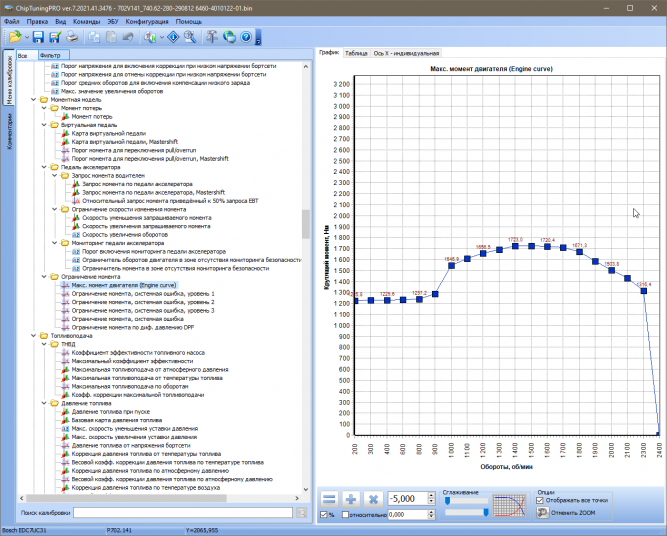
Task: Click the calibration search go button
Action: [x=302, y=513]
